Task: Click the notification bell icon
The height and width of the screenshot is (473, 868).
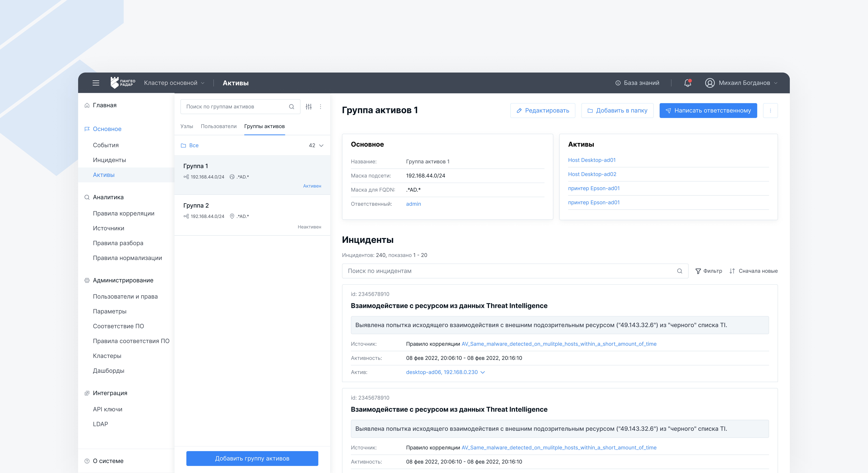Action: [x=687, y=83]
